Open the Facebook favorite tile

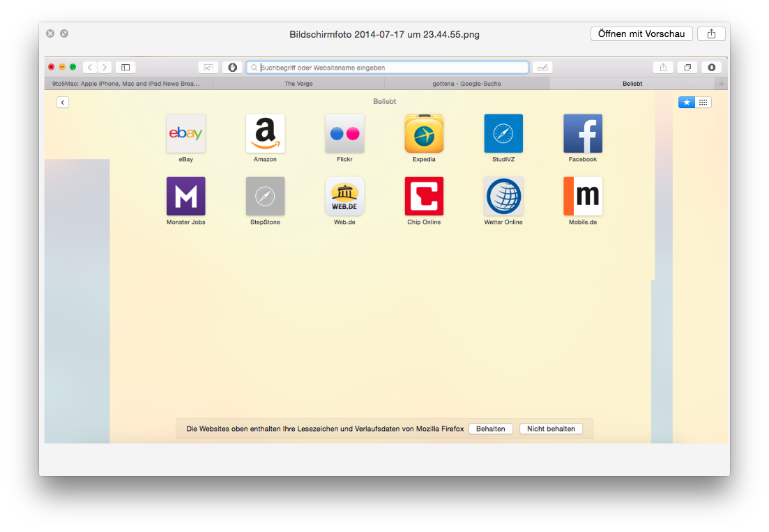[x=583, y=133]
